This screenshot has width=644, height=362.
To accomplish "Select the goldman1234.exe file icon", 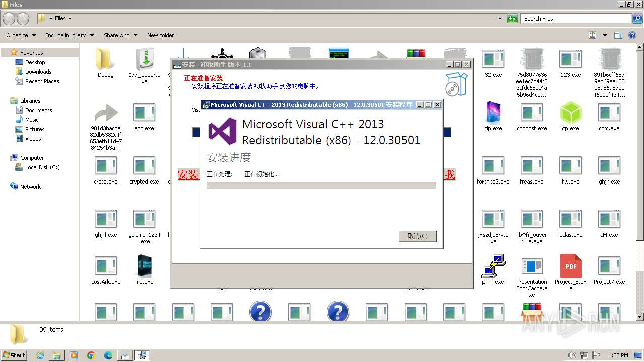I will click(144, 219).
